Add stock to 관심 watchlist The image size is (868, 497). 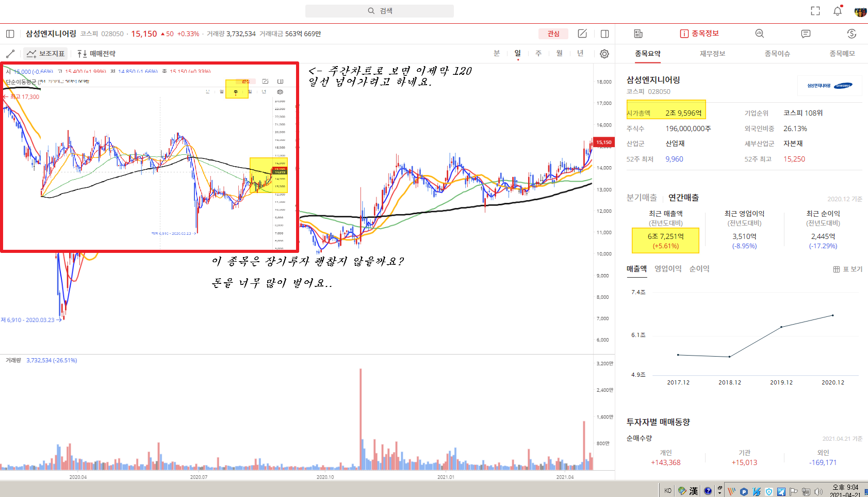tap(553, 34)
